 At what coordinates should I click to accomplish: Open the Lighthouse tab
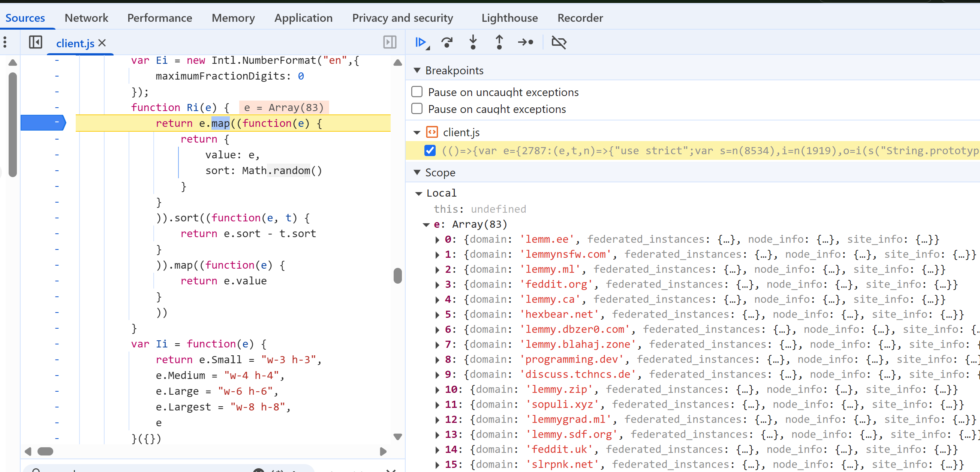[x=509, y=18]
